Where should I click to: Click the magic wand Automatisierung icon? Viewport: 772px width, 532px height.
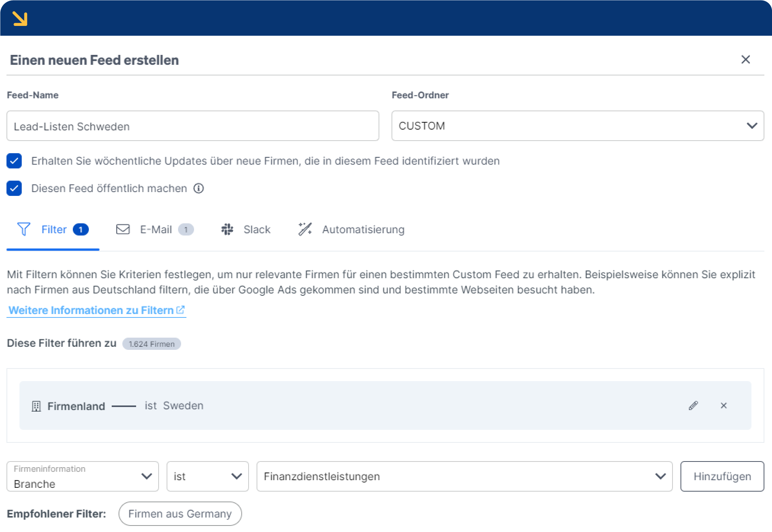click(305, 229)
